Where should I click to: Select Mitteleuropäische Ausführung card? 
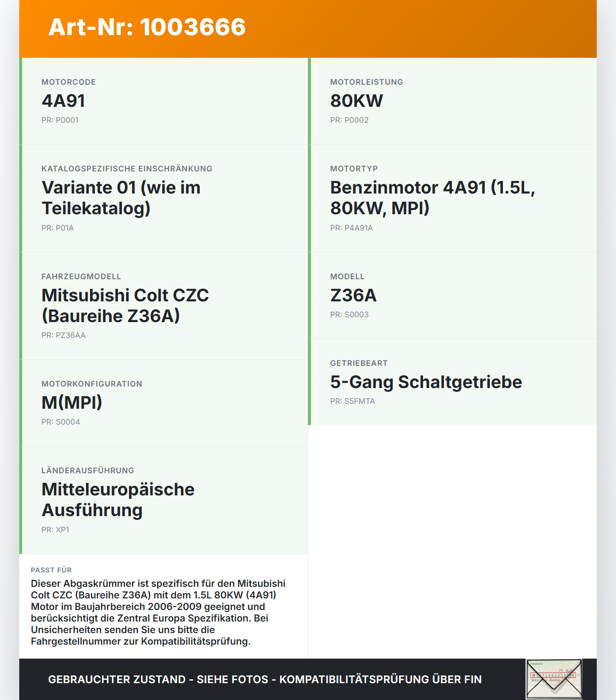[x=164, y=500]
